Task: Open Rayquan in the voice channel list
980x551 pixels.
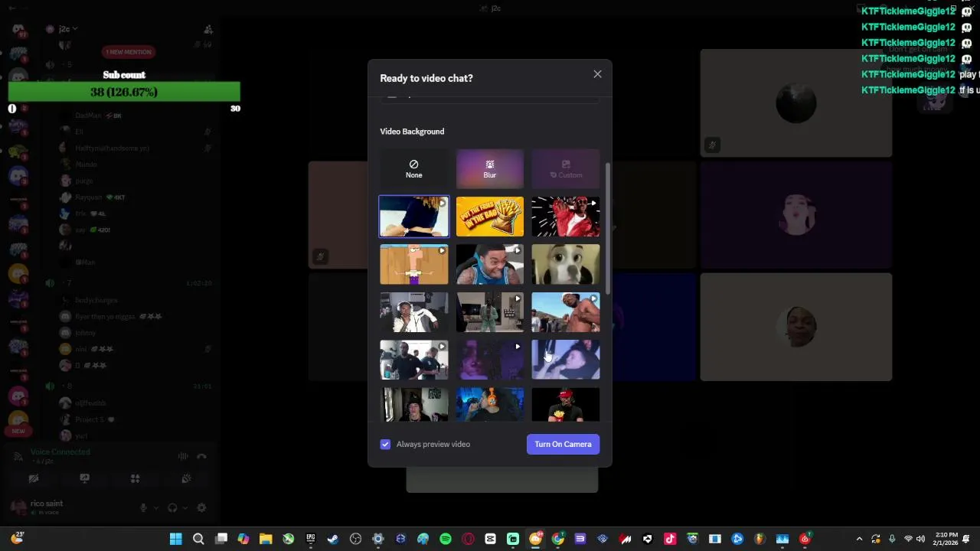Action: coord(89,197)
